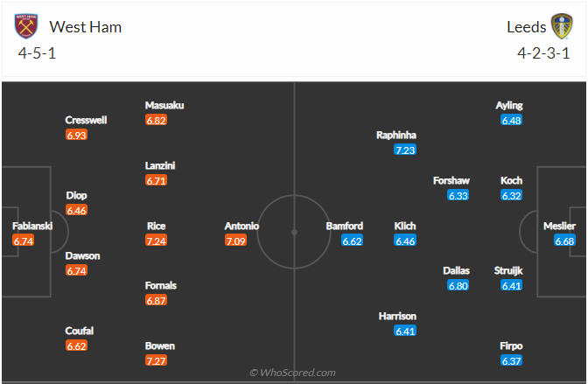Click Klich's 6.46 rating badge

(x=405, y=241)
